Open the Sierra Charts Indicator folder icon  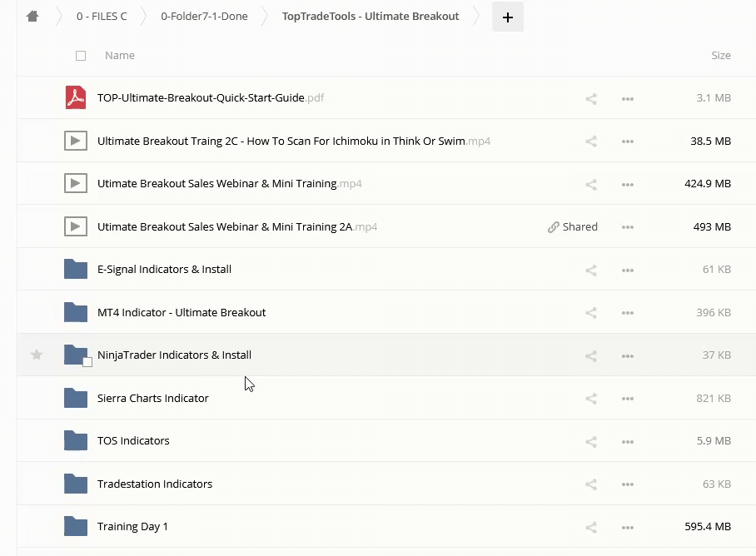click(76, 399)
